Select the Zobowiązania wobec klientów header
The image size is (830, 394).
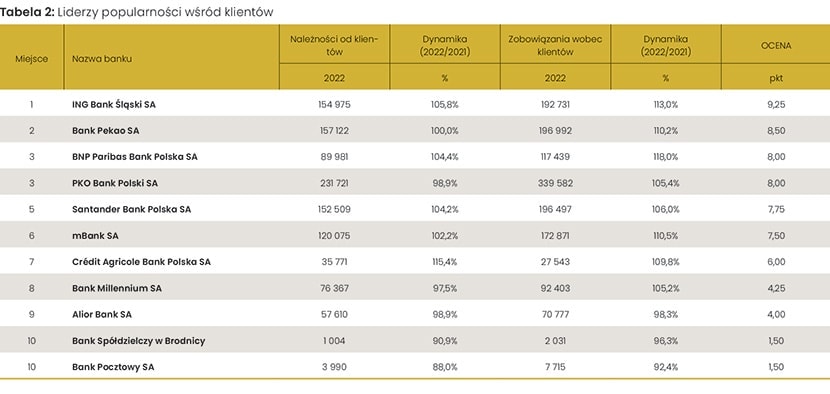click(x=555, y=46)
